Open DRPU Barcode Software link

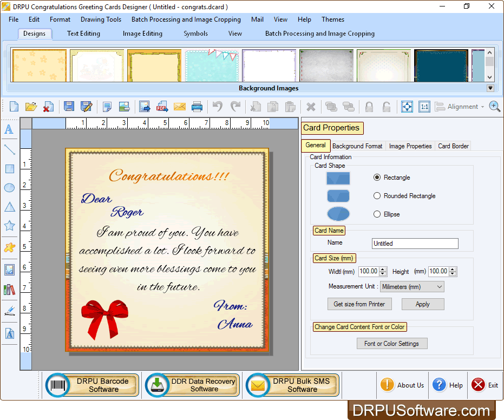[93, 385]
